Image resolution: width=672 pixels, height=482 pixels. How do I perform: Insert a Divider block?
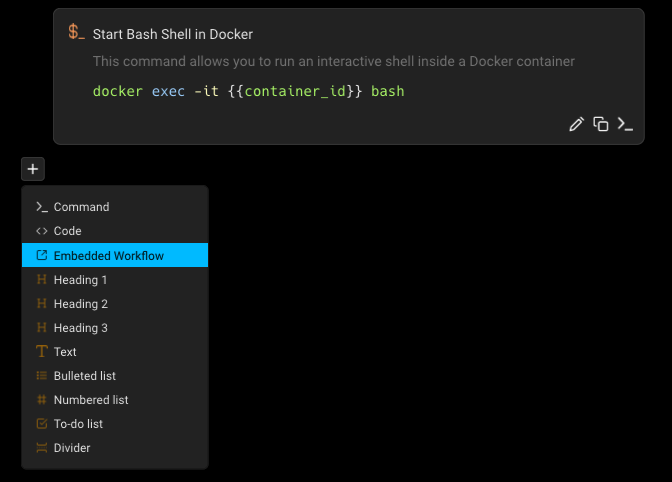[x=72, y=448]
